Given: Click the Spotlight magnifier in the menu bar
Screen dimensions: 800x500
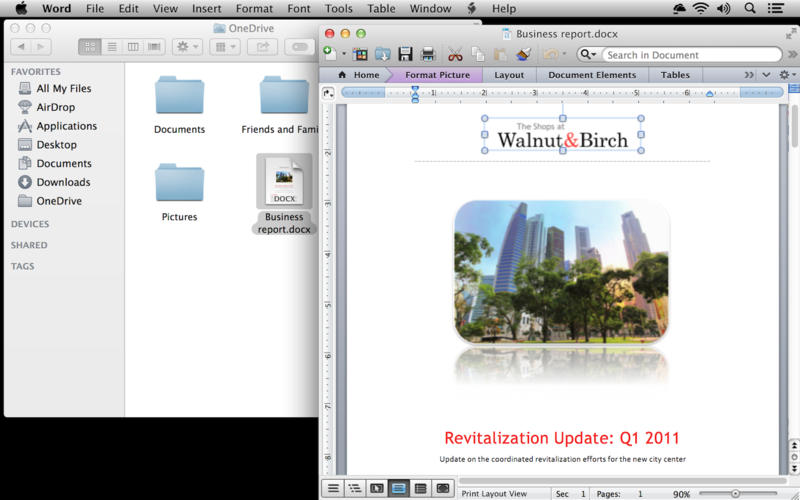Looking at the screenshot, I should tap(749, 8).
